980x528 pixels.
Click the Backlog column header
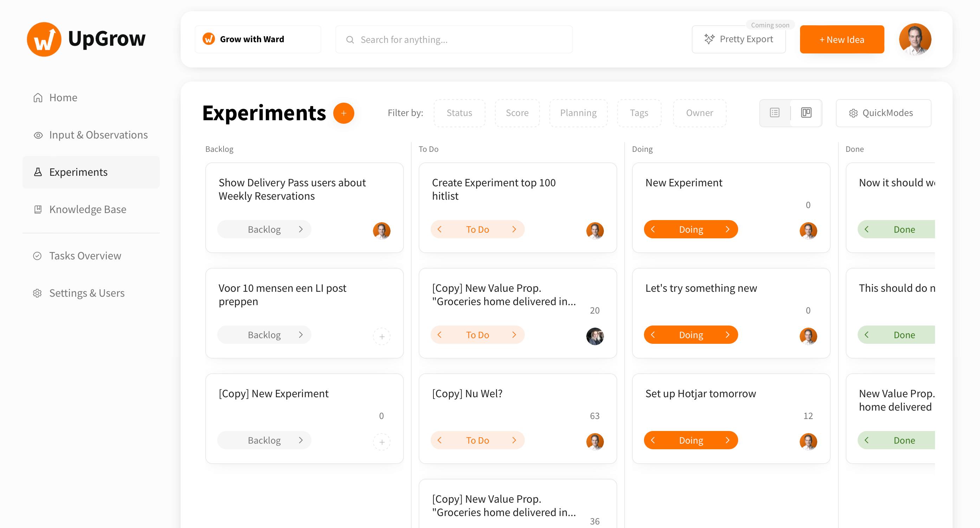(219, 149)
